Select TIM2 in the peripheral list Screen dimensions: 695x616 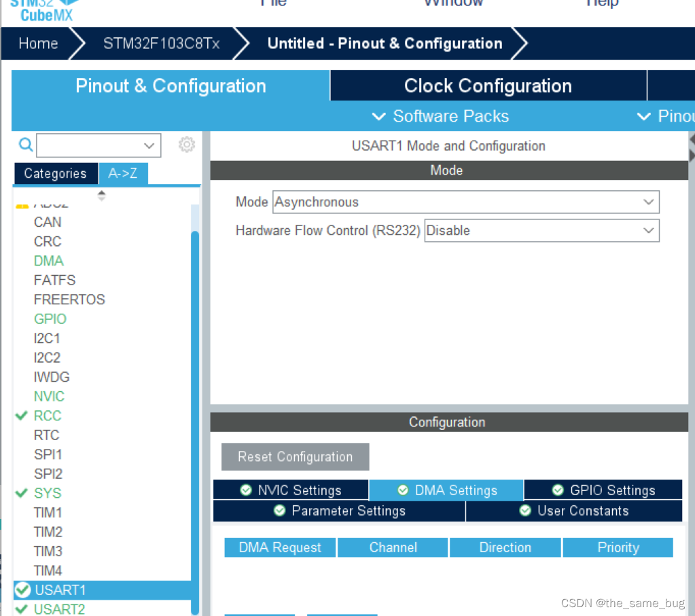tap(48, 532)
